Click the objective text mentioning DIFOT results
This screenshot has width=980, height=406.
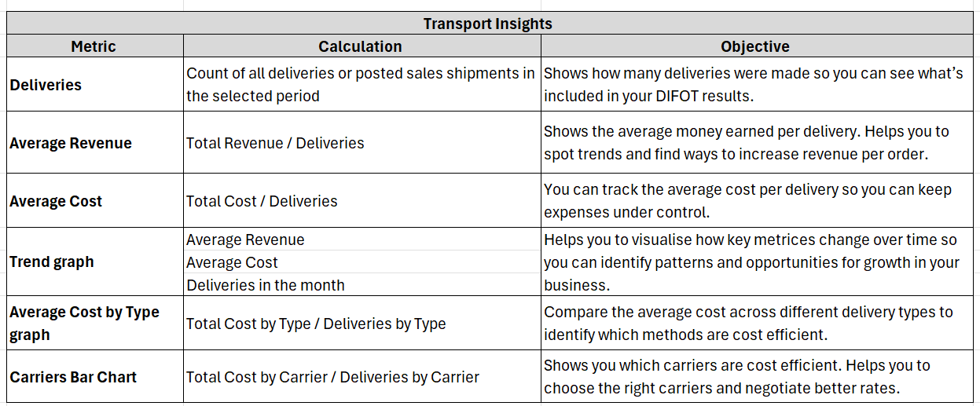coord(753,85)
